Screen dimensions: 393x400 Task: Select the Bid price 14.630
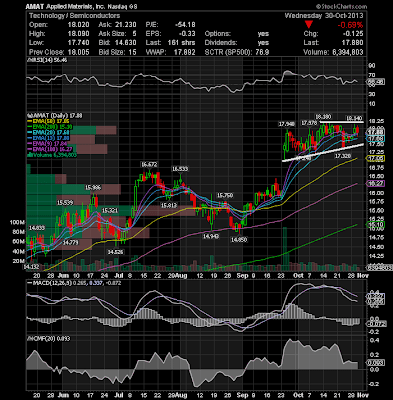pyautogui.click(x=127, y=43)
